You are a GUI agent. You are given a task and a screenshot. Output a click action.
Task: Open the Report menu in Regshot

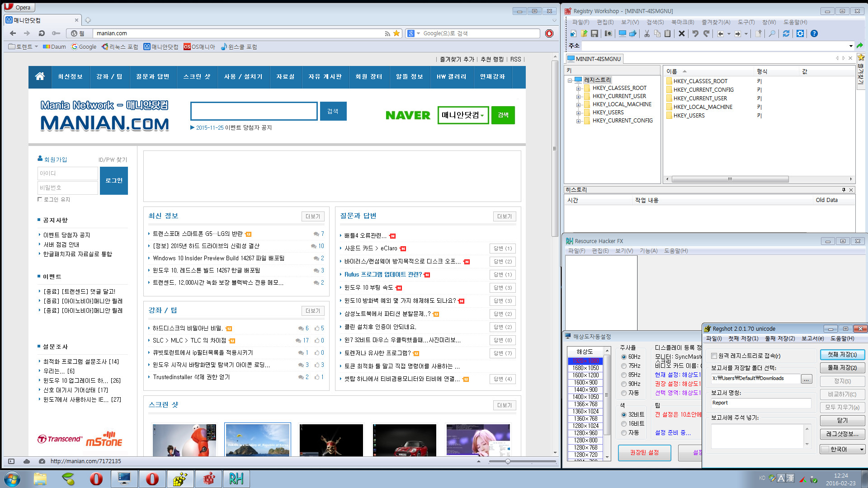(812, 338)
